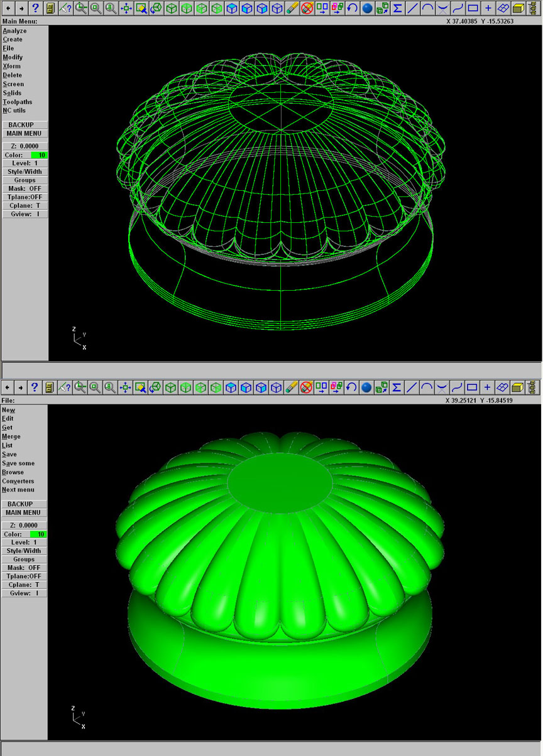543x756 pixels.
Task: Open Style/Width options in top window
Action: 25,172
